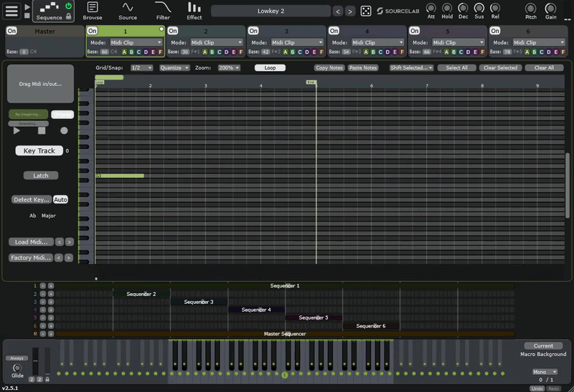Toggle sequencer 1 On button
The width and height of the screenshot is (574, 392).
click(x=93, y=31)
